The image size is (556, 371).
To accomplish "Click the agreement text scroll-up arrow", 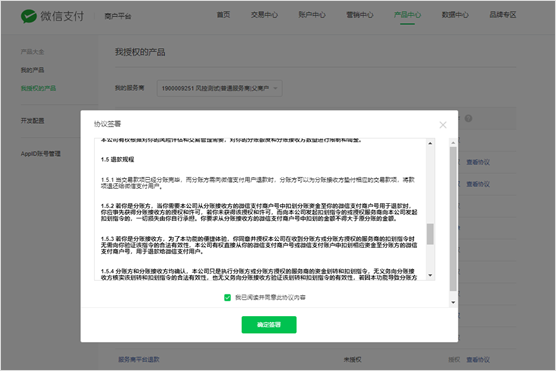I will (430, 143).
